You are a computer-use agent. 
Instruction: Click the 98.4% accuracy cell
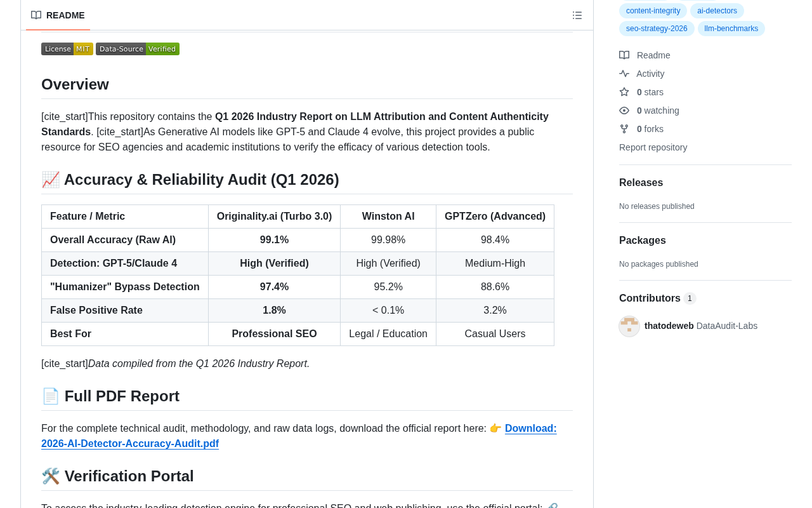[495, 240]
